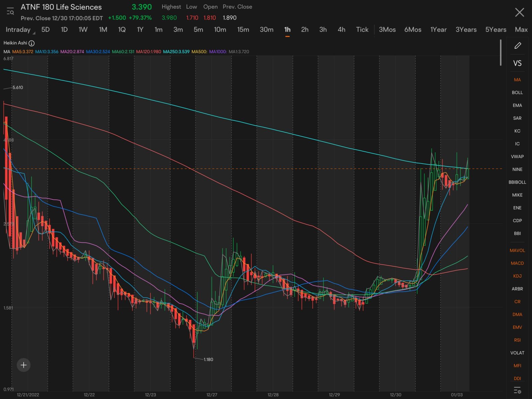Enable the MIKE indicator
This screenshot has height=399, width=532.
(517, 195)
